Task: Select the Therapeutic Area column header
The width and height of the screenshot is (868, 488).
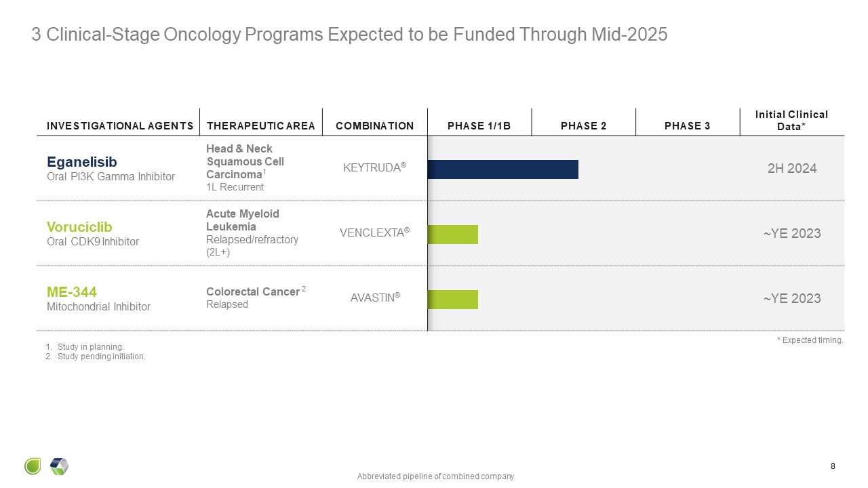Action: tap(261, 126)
